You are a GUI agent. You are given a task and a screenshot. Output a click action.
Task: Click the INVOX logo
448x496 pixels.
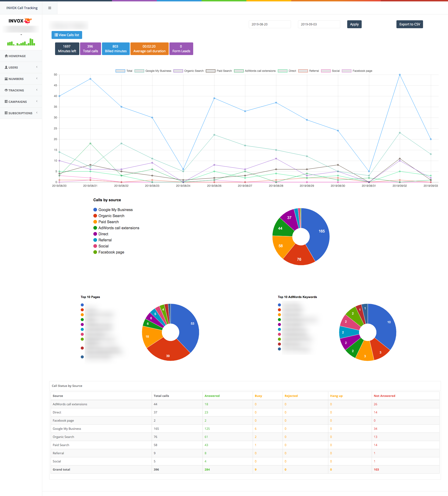[20, 21]
